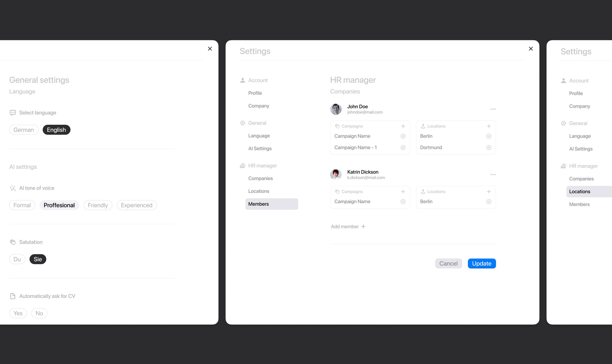Click Katrin Dickson's avatar photo
This screenshot has width=612, height=364.
tap(336, 174)
